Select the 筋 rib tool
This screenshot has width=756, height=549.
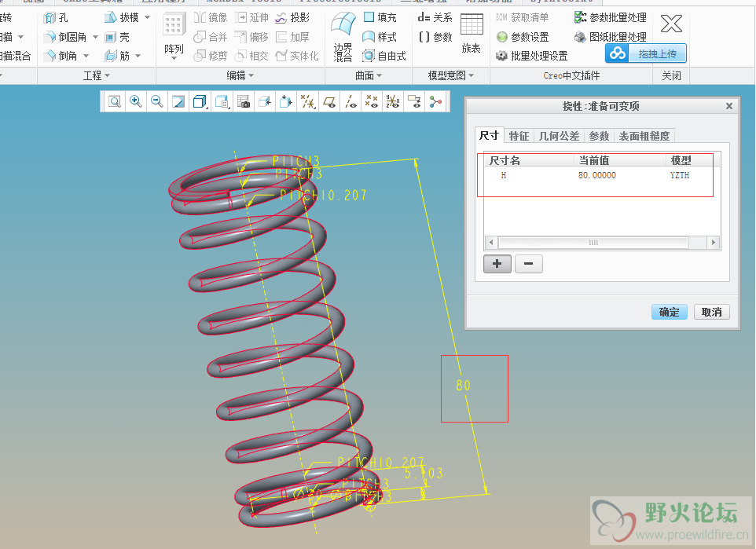[x=117, y=56]
